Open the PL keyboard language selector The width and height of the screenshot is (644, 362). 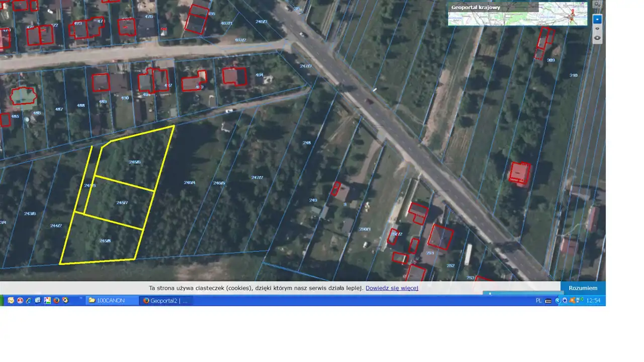[539, 301]
